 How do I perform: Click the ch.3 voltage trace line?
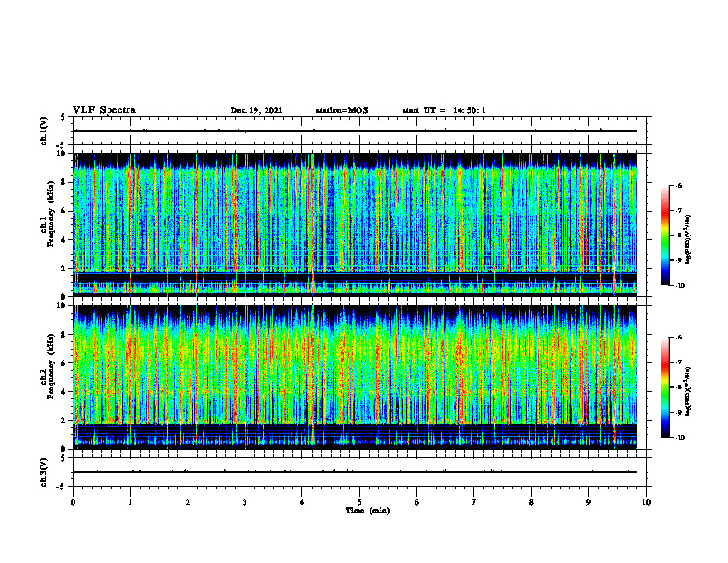pyautogui.click(x=355, y=472)
